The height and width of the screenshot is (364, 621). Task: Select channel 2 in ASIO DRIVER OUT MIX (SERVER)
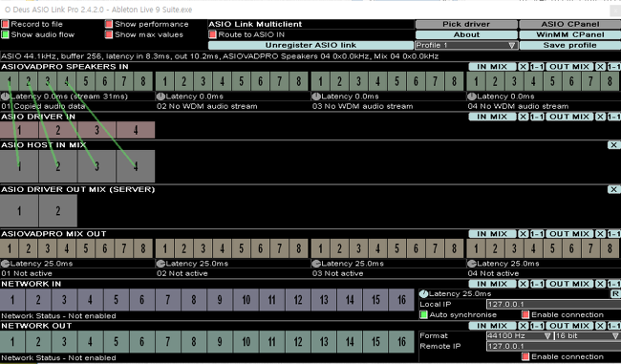point(58,211)
